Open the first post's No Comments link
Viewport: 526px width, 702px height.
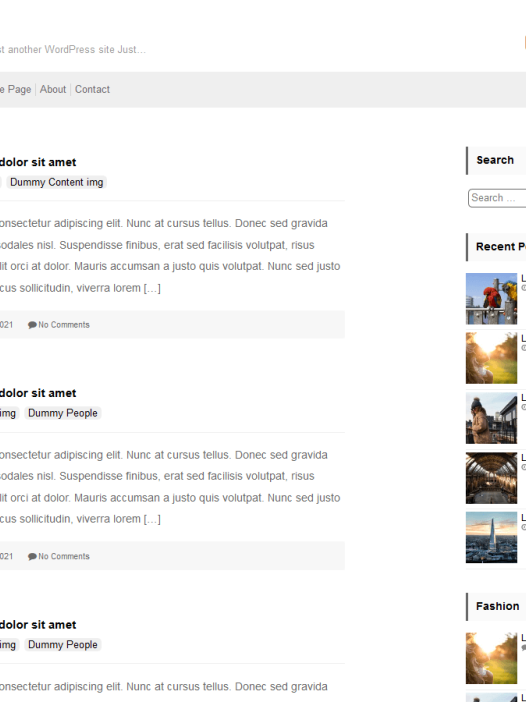(x=64, y=325)
